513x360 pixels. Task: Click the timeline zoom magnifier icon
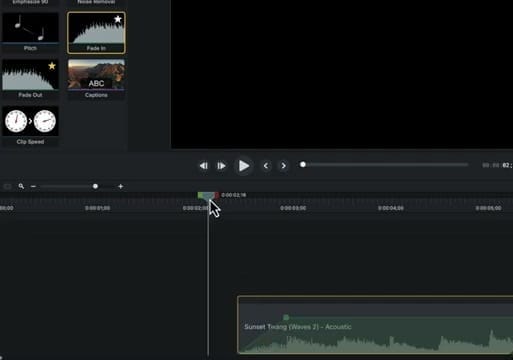(21, 186)
